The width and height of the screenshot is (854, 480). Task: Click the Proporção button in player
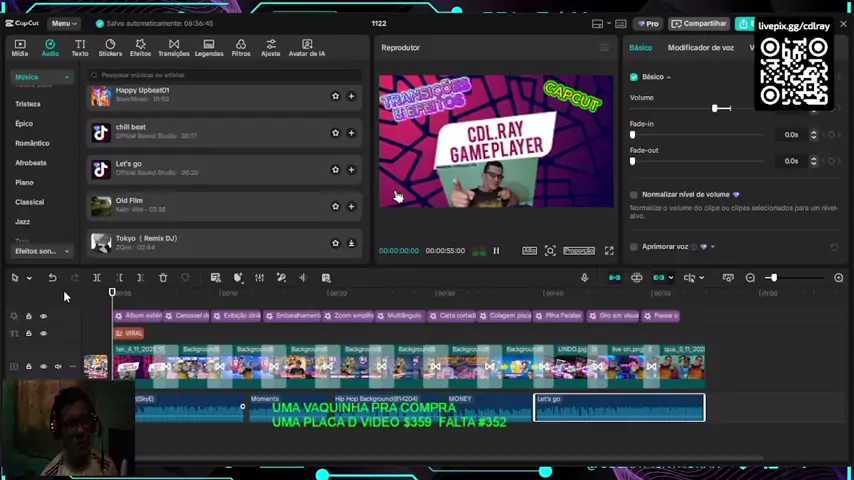coord(579,251)
